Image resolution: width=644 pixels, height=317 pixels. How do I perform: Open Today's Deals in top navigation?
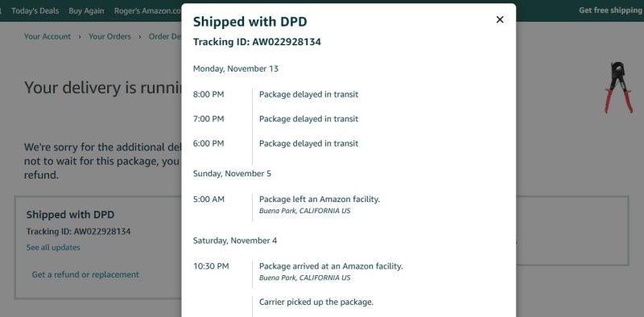tap(35, 10)
